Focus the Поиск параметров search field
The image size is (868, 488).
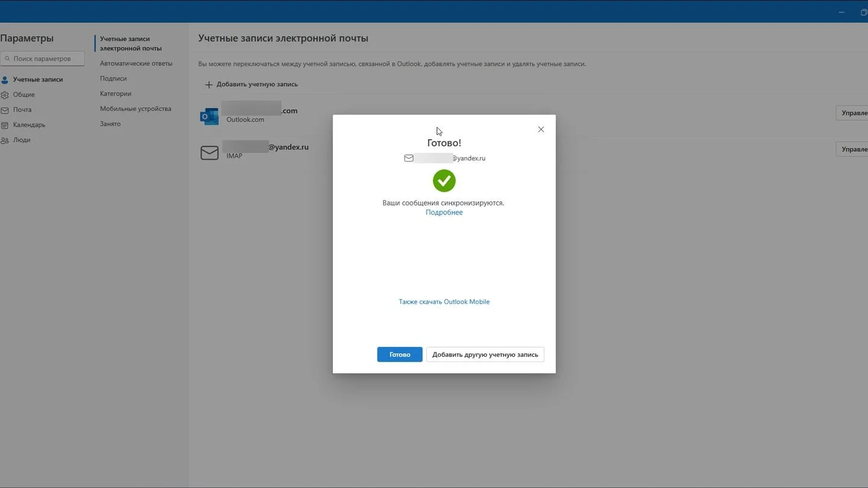pos(42,58)
